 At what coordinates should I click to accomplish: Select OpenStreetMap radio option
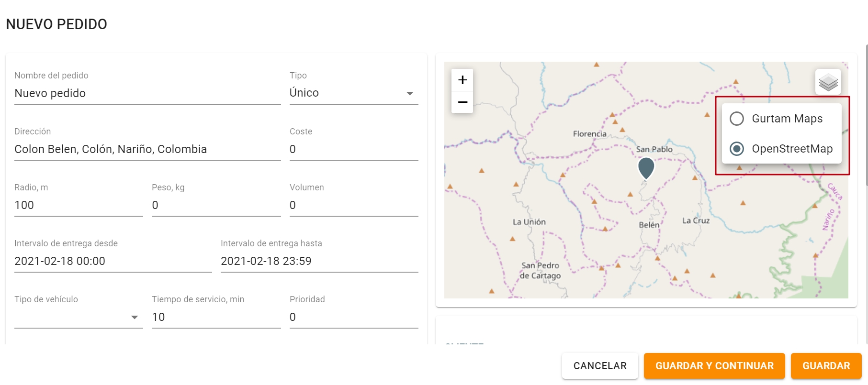point(737,149)
